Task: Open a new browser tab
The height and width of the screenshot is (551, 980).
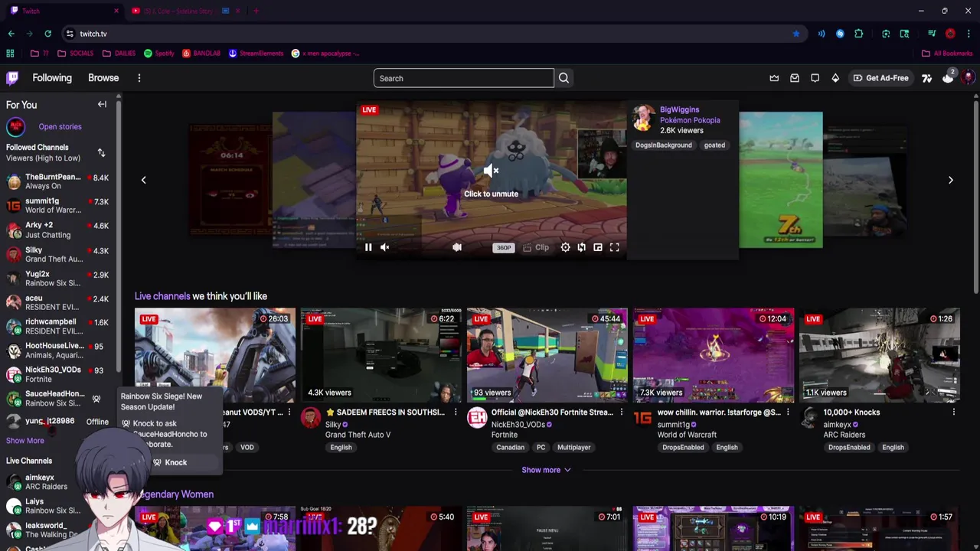Action: pyautogui.click(x=256, y=11)
